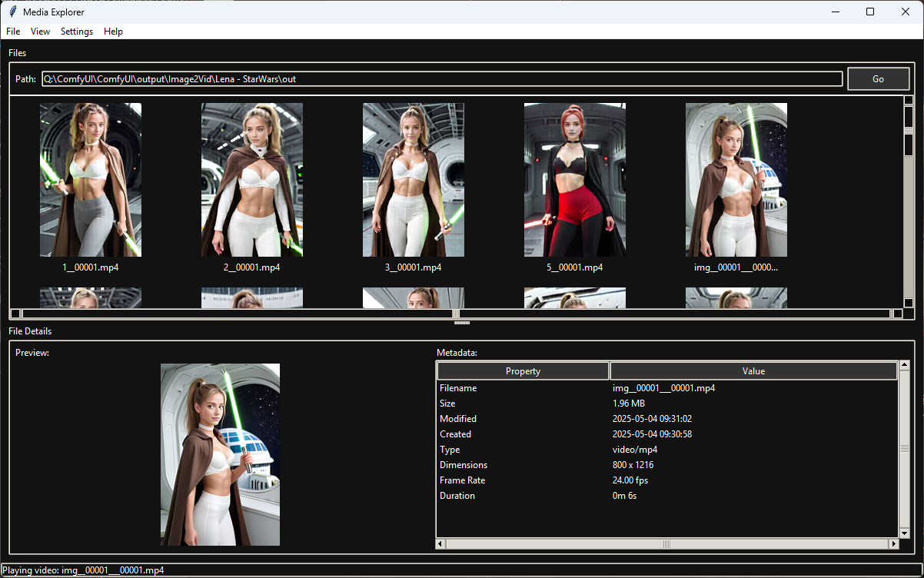Click the video preview image

pos(220,454)
